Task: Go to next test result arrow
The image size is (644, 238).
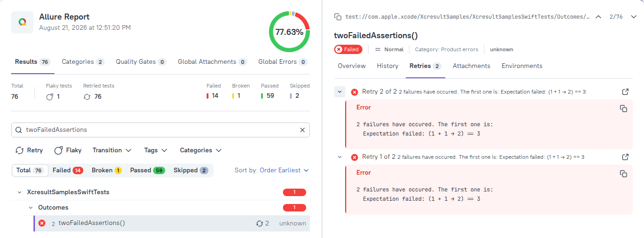Action: pos(633,17)
